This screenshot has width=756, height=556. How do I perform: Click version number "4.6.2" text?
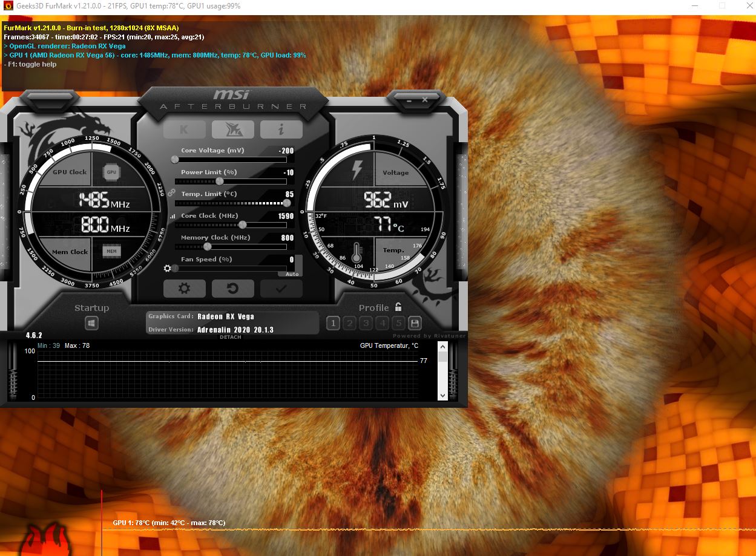(34, 335)
